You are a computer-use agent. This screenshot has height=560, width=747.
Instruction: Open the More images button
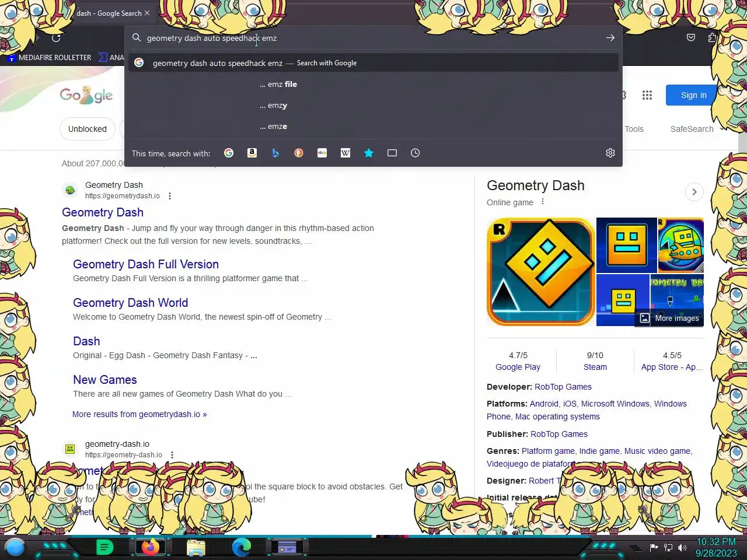[x=669, y=318]
